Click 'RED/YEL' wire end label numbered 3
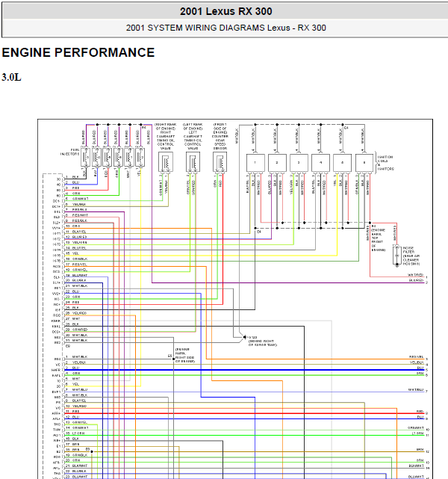 click(x=416, y=356)
